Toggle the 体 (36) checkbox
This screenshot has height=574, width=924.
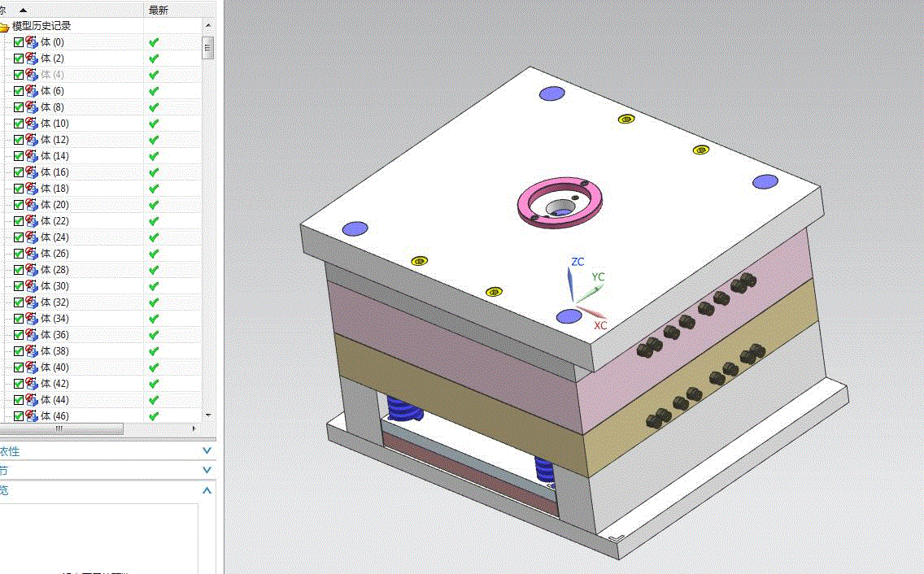[18, 335]
